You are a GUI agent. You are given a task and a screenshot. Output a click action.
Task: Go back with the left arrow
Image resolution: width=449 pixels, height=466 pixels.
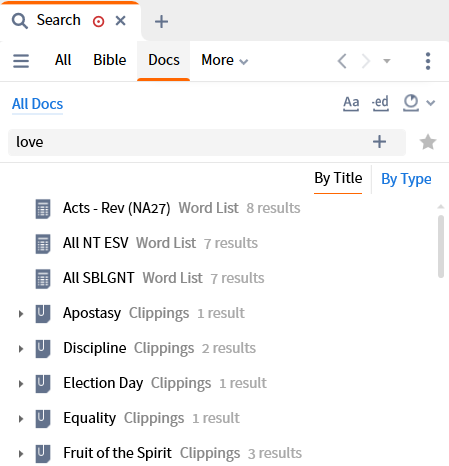[342, 61]
